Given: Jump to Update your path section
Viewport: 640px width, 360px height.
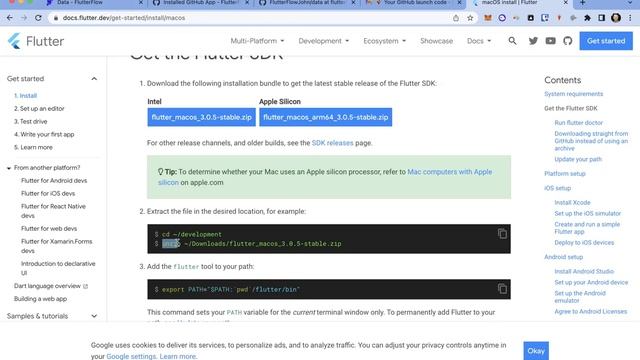Looking at the screenshot, I should (578, 159).
